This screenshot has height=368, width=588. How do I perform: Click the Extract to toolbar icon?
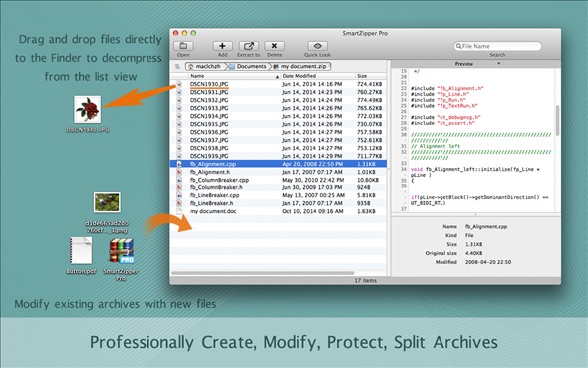(x=248, y=46)
